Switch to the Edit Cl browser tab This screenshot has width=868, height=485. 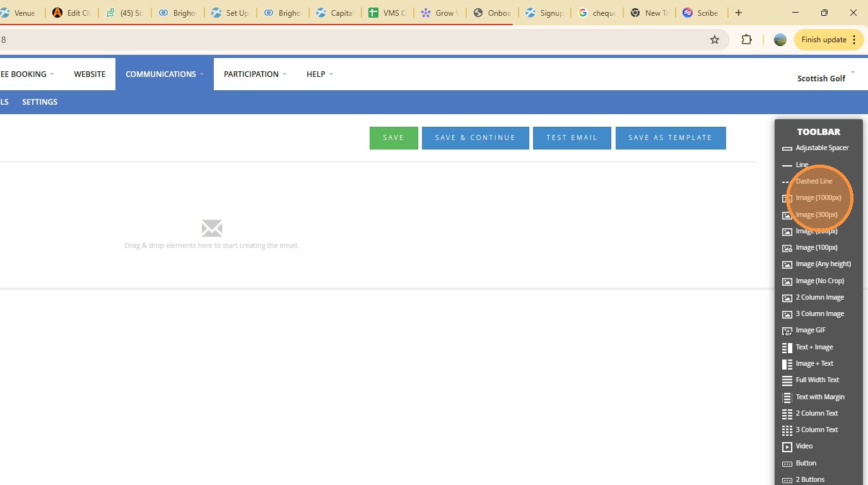73,13
